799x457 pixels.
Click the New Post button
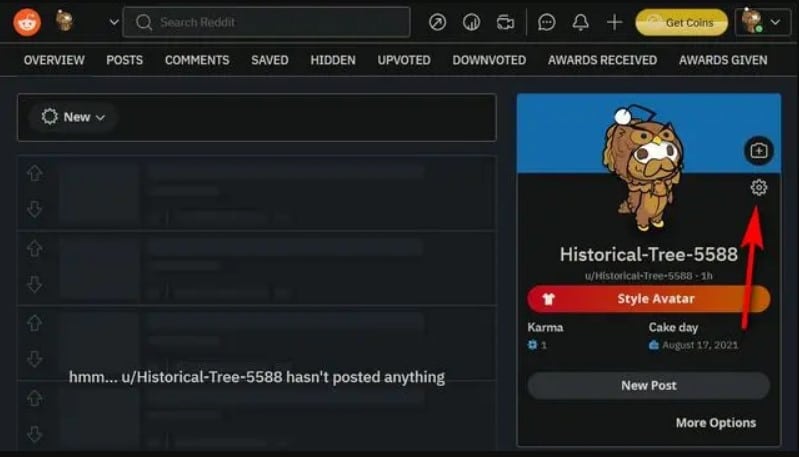649,386
